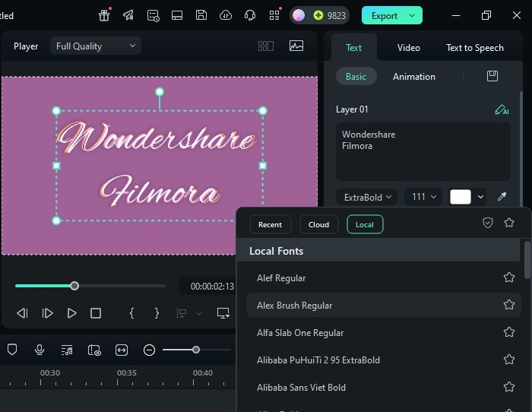Record voiceover with microphone icon
This screenshot has width=532, height=412.
pyautogui.click(x=40, y=350)
